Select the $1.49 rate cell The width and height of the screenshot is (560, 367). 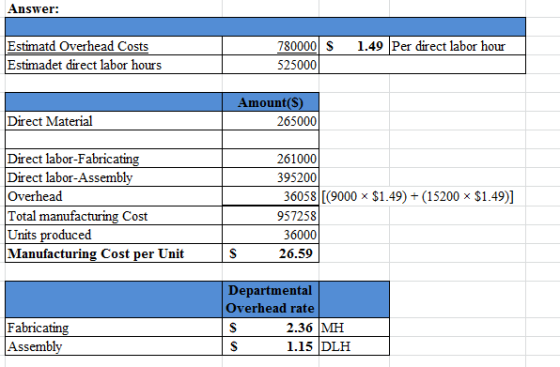[x=354, y=46]
